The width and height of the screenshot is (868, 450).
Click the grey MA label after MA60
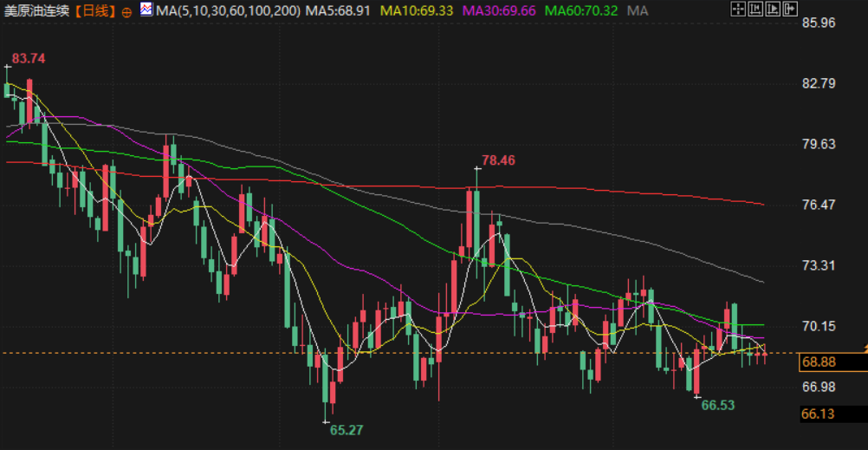coord(638,10)
